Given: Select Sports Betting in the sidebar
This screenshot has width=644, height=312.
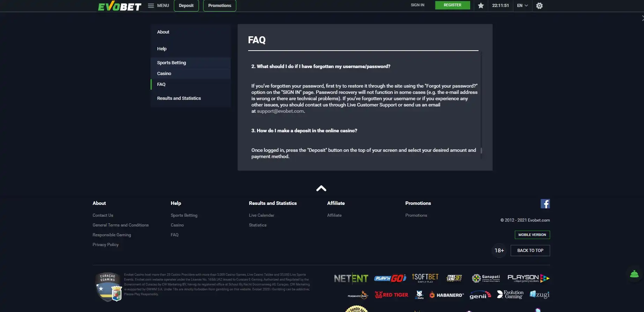Looking at the screenshot, I should coord(171,63).
